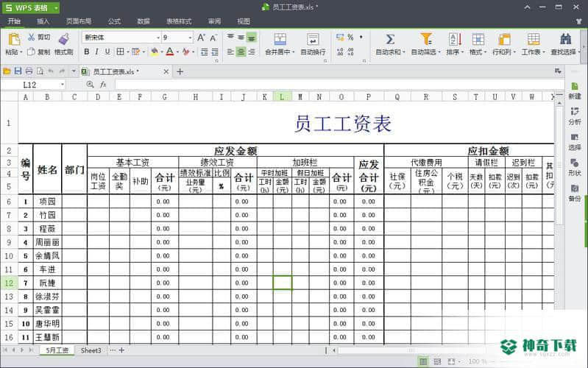Click the 形状 button in right sidebar
The image size is (588, 368).
[x=575, y=167]
